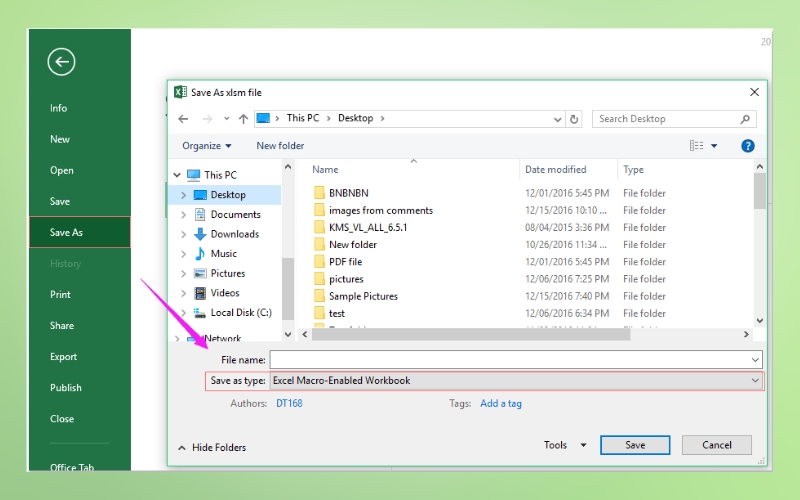Choose Open in the backstage menu
Image resolution: width=800 pixels, height=500 pixels.
click(62, 170)
